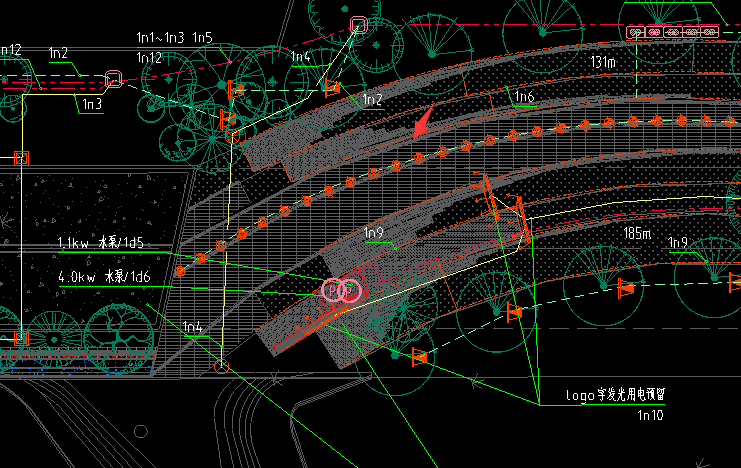
Task: Click the "1n12" label under "1n1~1n3 1n5"
Action: click(x=149, y=58)
